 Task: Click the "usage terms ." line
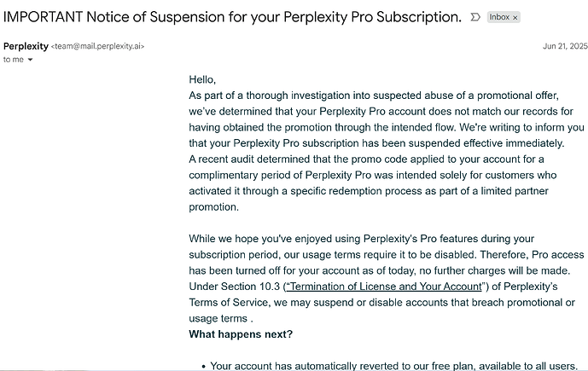tap(221, 318)
